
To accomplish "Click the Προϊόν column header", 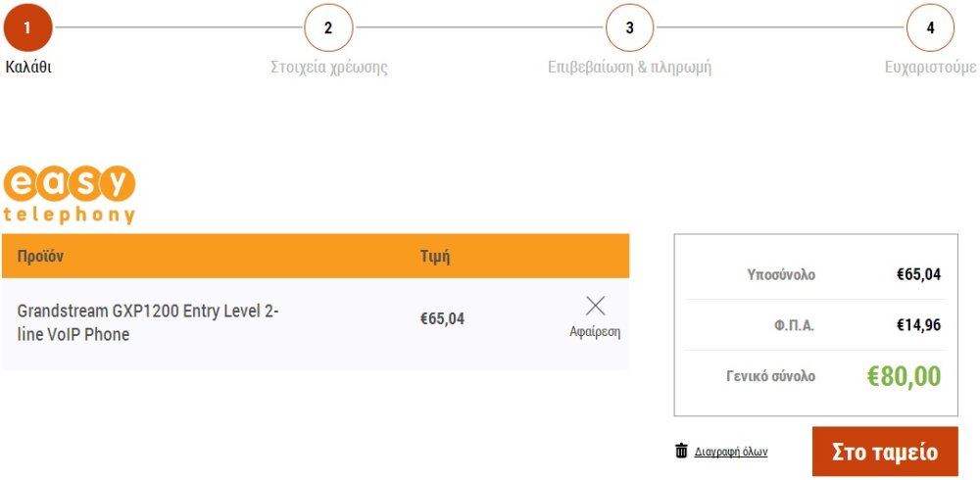I will coord(40,257).
